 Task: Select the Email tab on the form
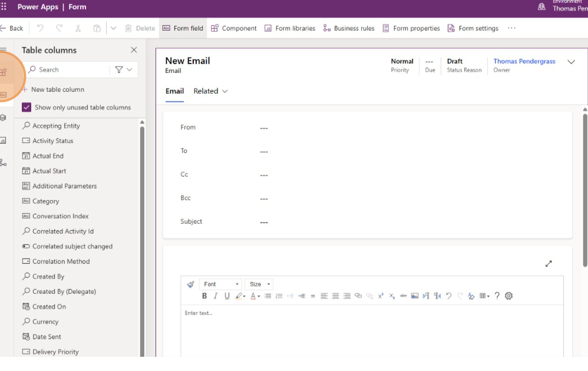(175, 91)
